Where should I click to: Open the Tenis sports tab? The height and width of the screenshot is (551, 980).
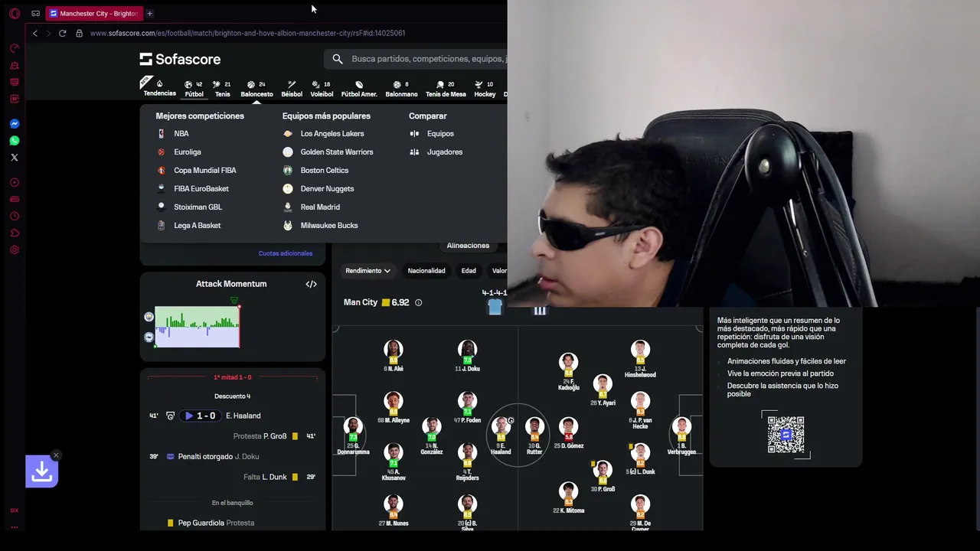[222, 89]
